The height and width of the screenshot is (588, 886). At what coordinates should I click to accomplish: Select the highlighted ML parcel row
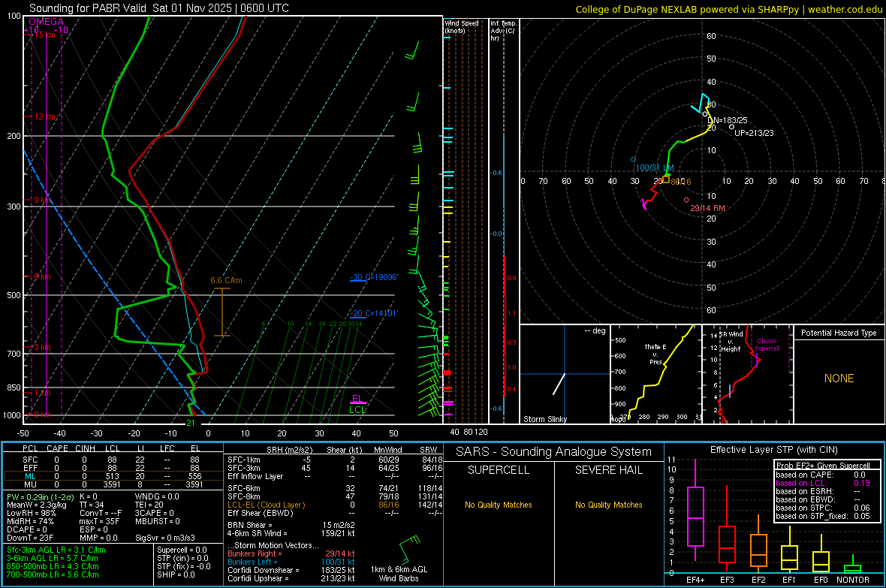(x=112, y=476)
